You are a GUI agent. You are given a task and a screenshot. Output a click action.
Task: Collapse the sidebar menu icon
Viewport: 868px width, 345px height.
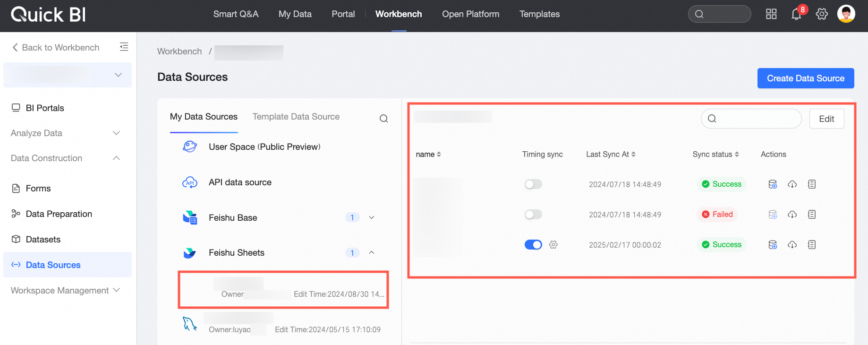point(124,47)
